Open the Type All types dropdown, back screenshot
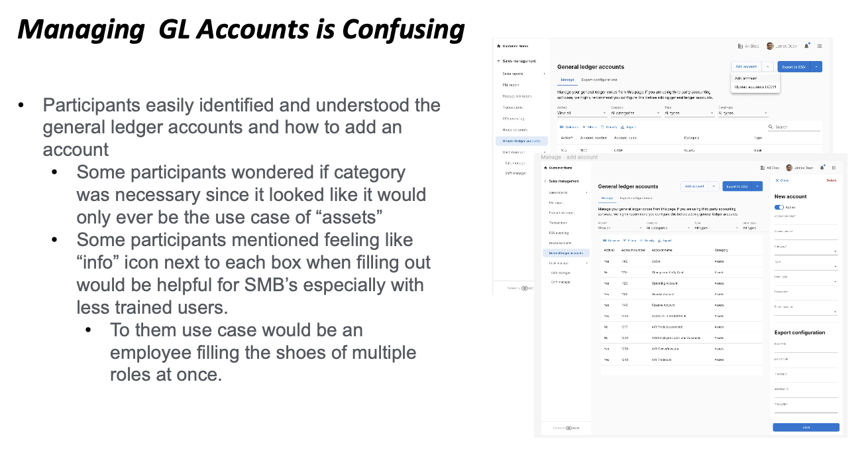 (x=690, y=111)
